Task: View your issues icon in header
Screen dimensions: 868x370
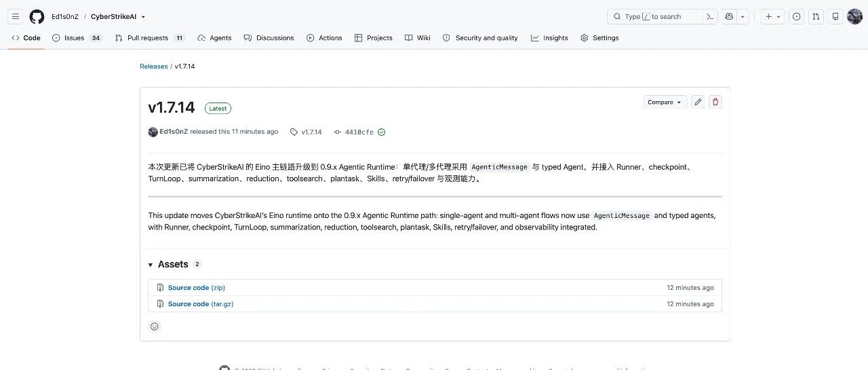Action: [x=797, y=16]
